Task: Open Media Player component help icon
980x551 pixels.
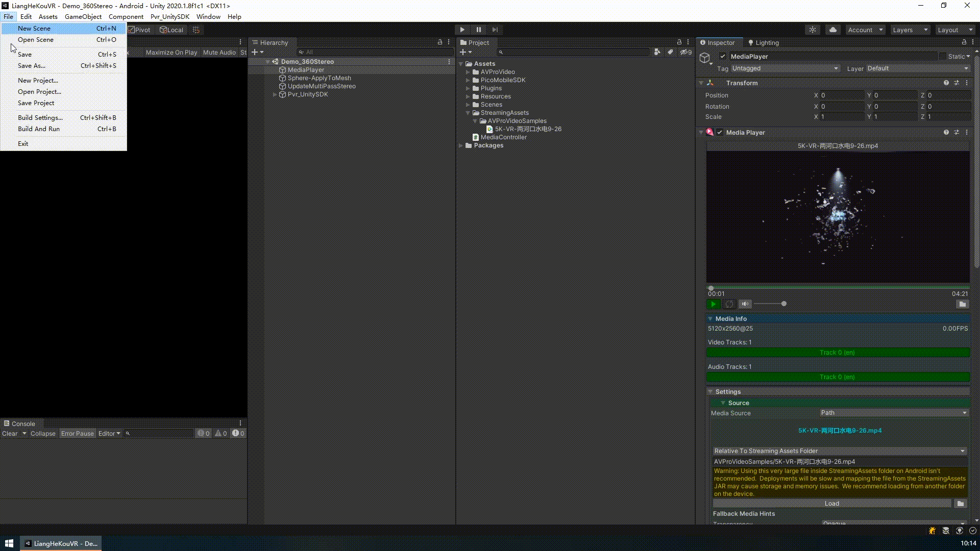Action: coord(946,132)
